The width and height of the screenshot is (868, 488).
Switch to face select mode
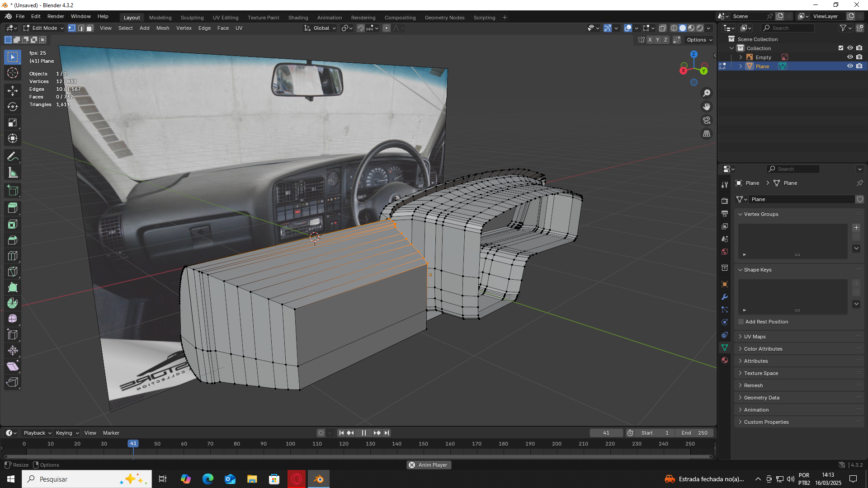tap(90, 28)
